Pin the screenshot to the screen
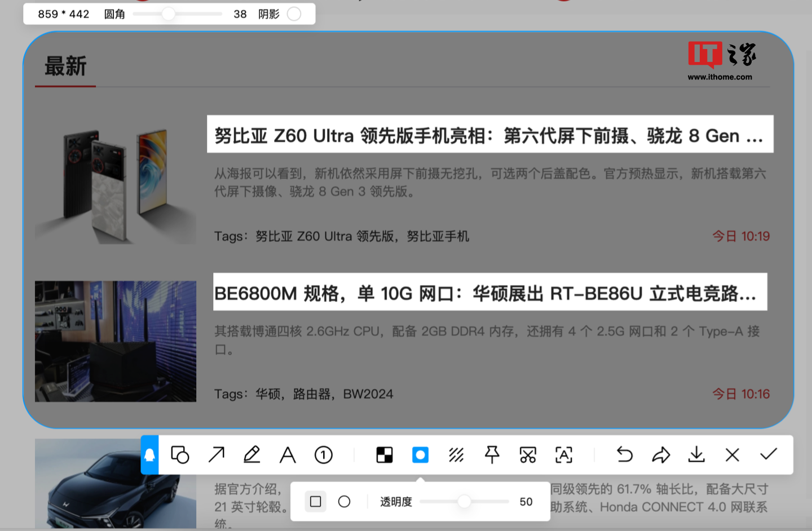 (x=491, y=455)
